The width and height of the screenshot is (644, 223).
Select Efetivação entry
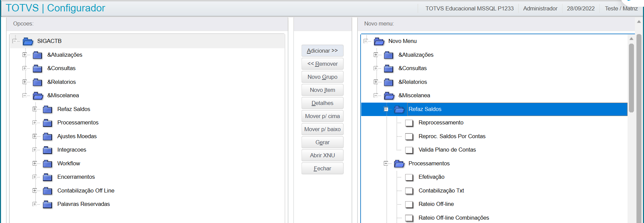[x=431, y=177]
